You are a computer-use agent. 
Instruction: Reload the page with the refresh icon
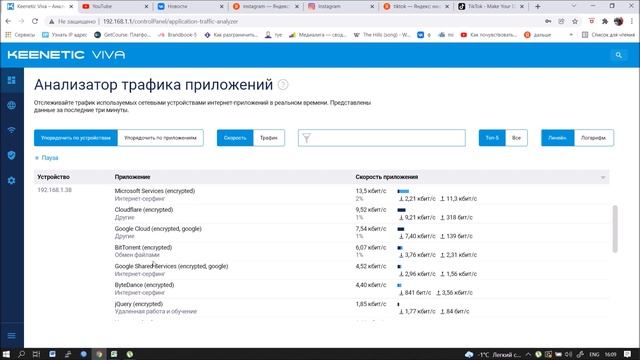[35, 21]
